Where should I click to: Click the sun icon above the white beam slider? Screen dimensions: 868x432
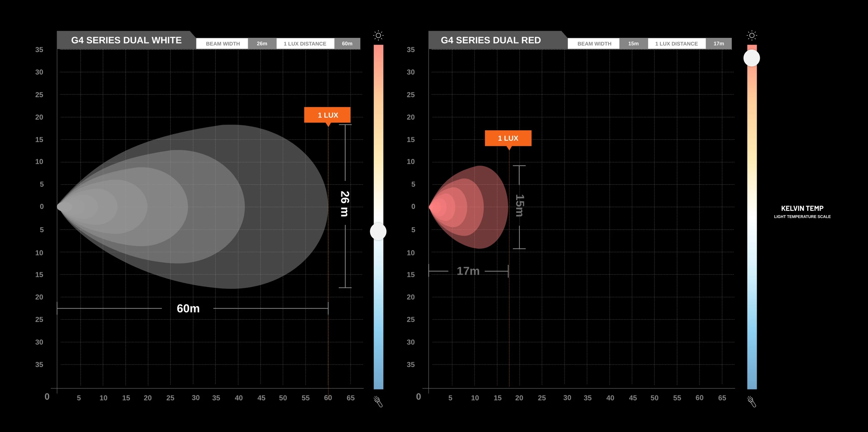coord(379,35)
